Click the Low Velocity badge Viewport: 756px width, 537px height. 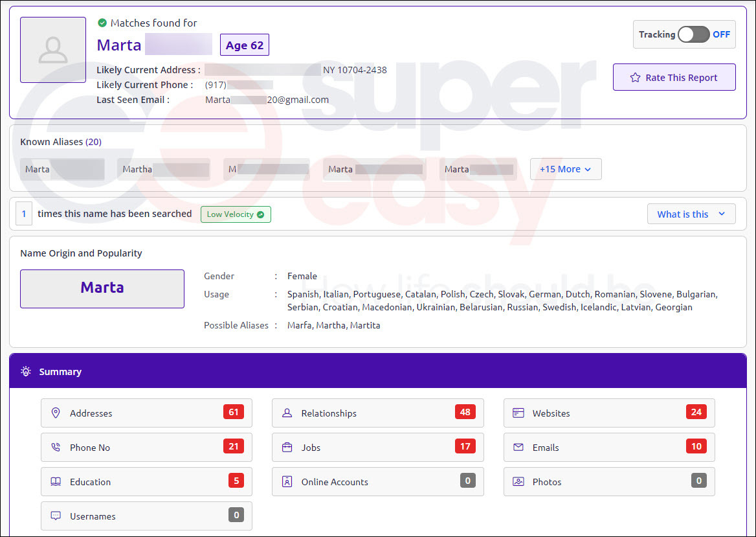pyautogui.click(x=236, y=214)
